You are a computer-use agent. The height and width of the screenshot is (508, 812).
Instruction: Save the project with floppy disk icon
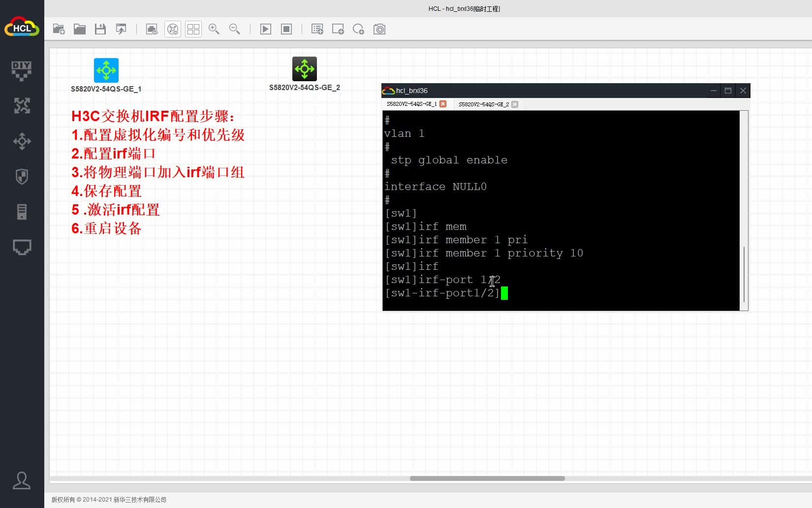[100, 29]
